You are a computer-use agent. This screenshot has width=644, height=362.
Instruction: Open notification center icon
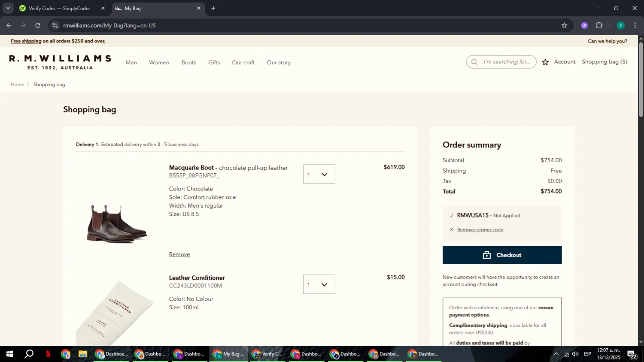(632, 354)
